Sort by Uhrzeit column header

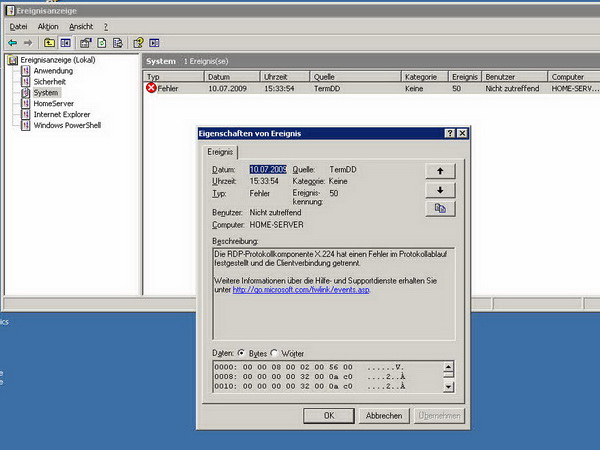pyautogui.click(x=285, y=77)
